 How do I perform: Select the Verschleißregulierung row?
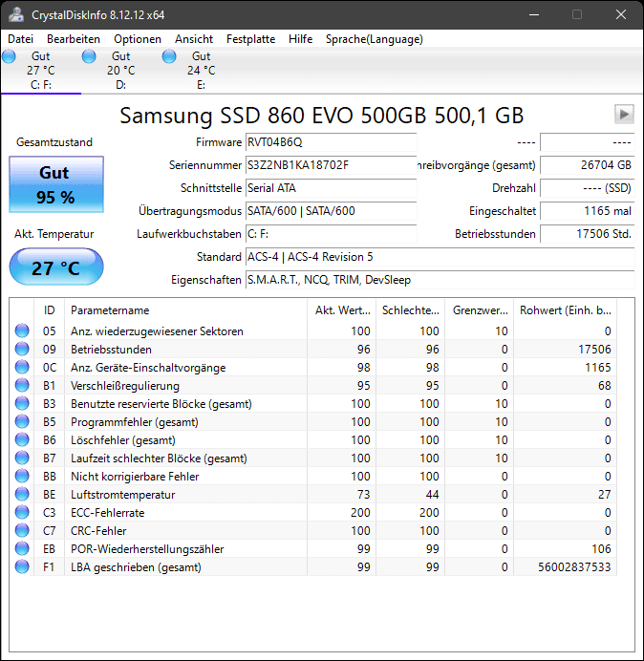pos(313,385)
